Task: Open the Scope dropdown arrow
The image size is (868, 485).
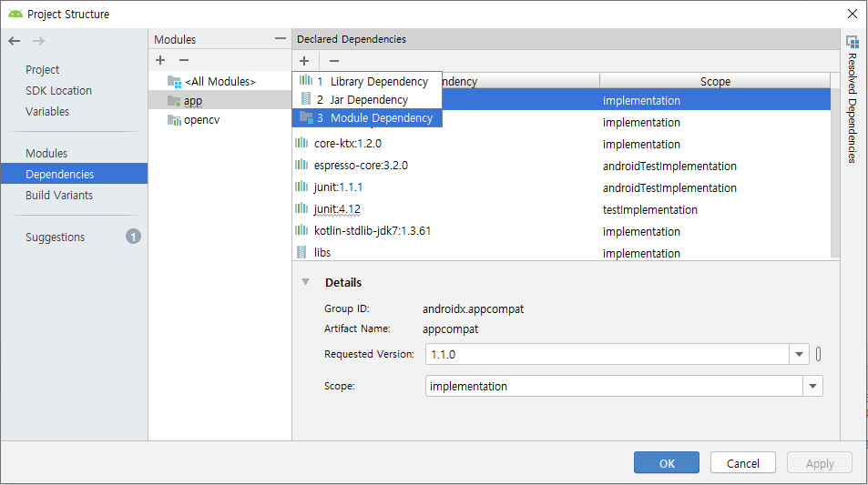Action: 812,387
